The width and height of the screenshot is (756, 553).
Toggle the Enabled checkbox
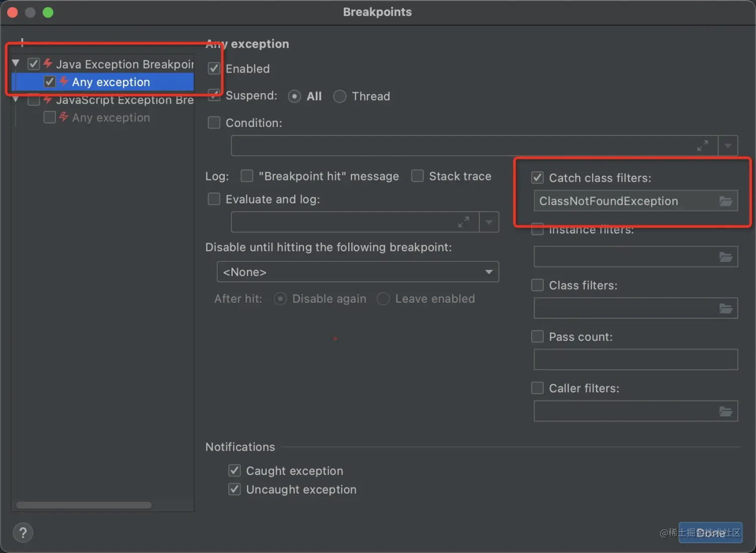pos(214,68)
